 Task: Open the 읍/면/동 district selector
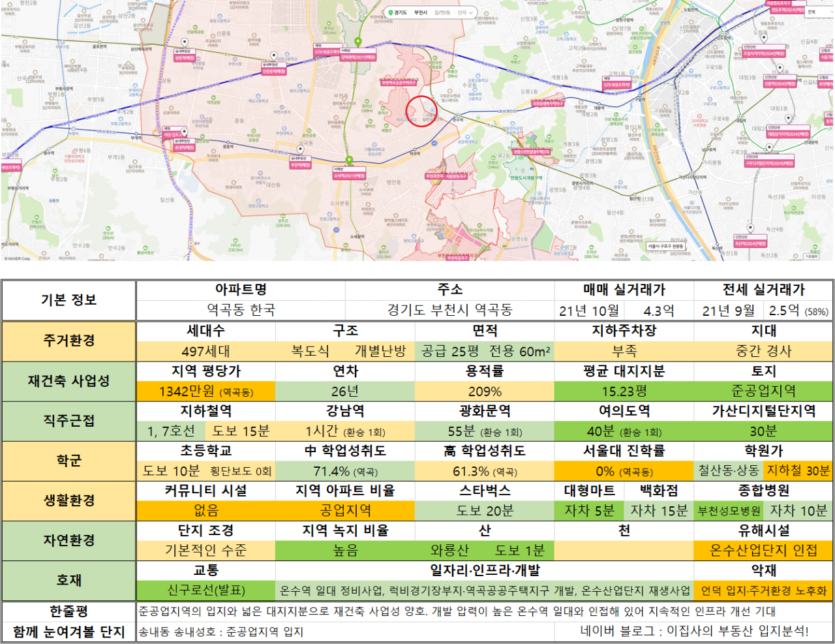pos(444,12)
